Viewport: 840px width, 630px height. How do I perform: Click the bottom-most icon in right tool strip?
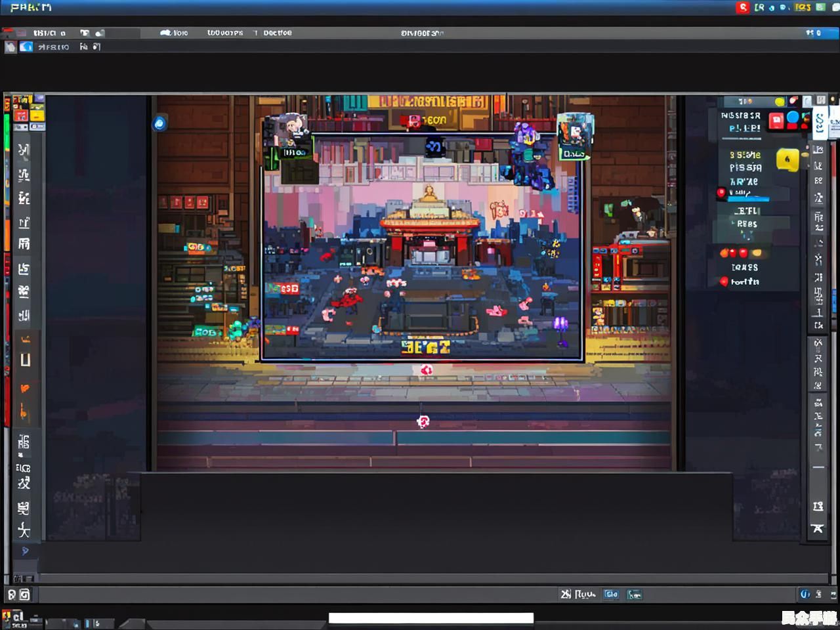click(x=818, y=528)
